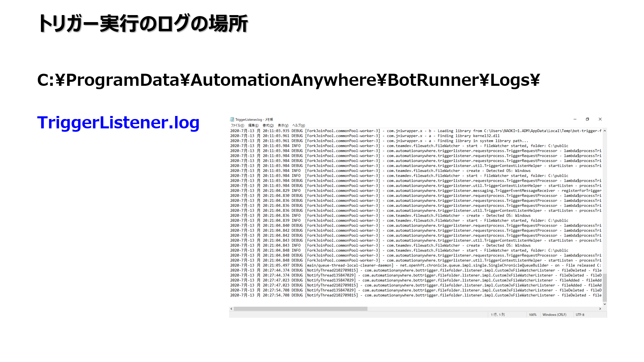Click the '100%' zoom status entry
Image resolution: width=644 pixels, height=362 pixels.
point(533,315)
